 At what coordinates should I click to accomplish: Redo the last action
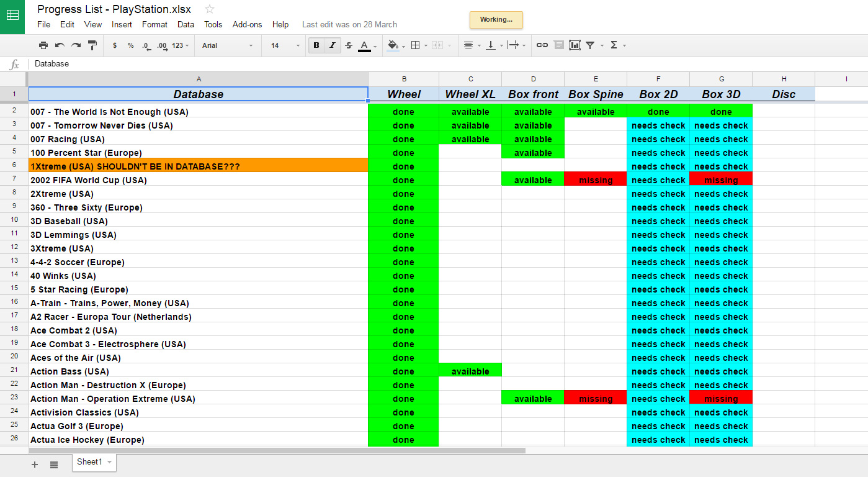click(76, 45)
